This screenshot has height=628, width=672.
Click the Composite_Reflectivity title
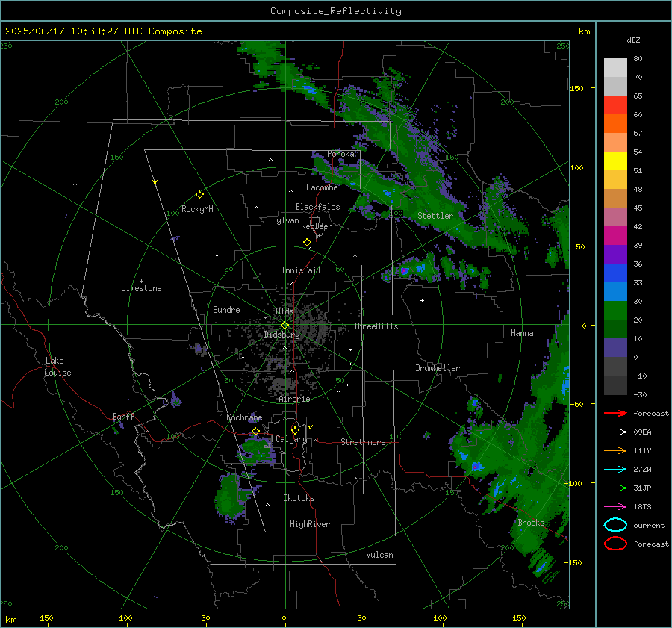tap(336, 11)
